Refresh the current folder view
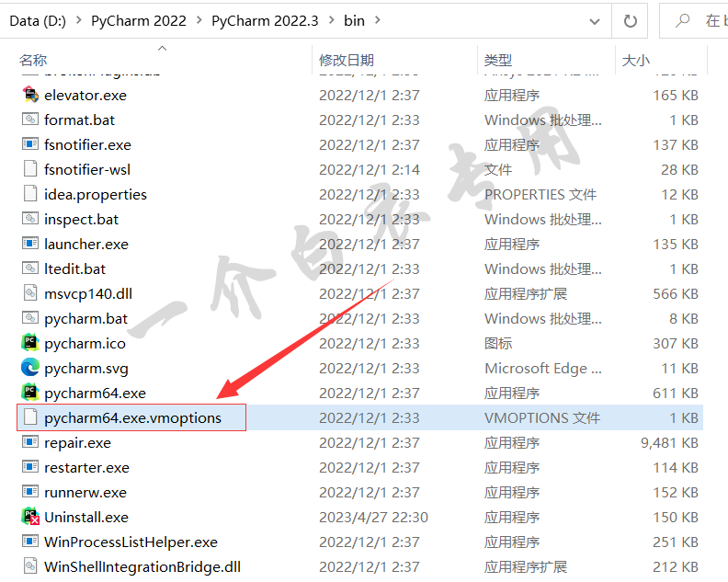This screenshot has height=582, width=728. 630,21
